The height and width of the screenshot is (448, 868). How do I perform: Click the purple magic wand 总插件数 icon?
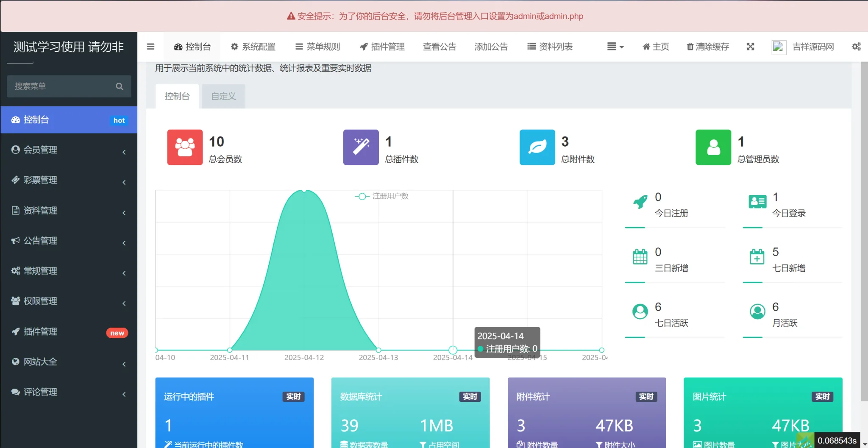pyautogui.click(x=361, y=147)
